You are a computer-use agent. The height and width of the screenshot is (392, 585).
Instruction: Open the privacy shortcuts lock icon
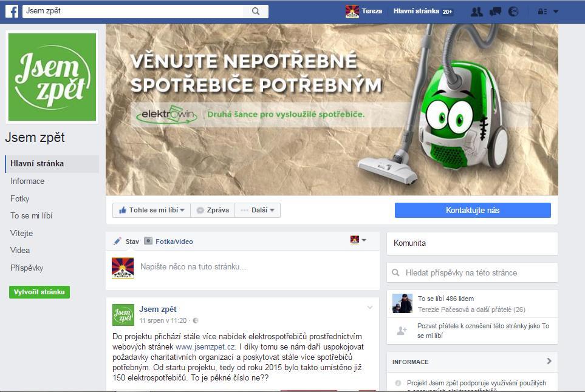tap(542, 12)
